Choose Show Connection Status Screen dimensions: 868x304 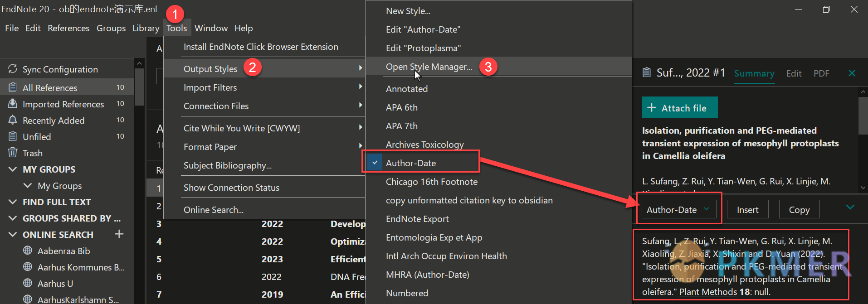[264, 188]
